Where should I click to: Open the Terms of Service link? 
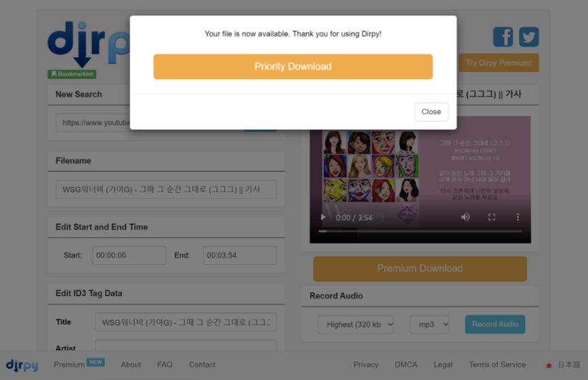coord(497,364)
